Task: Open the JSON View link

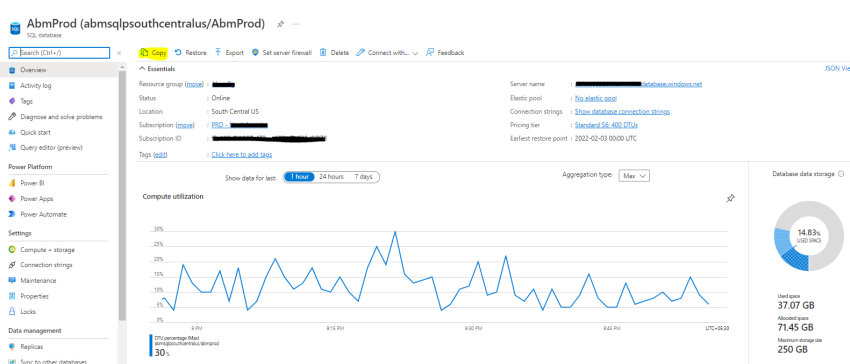Action: (837, 68)
